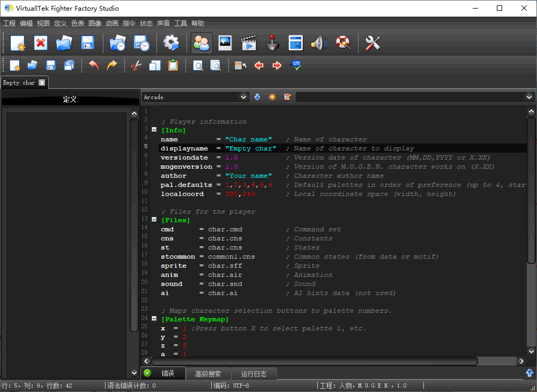Open the Commands joystick icon
537x392 pixels.
[x=273, y=43]
